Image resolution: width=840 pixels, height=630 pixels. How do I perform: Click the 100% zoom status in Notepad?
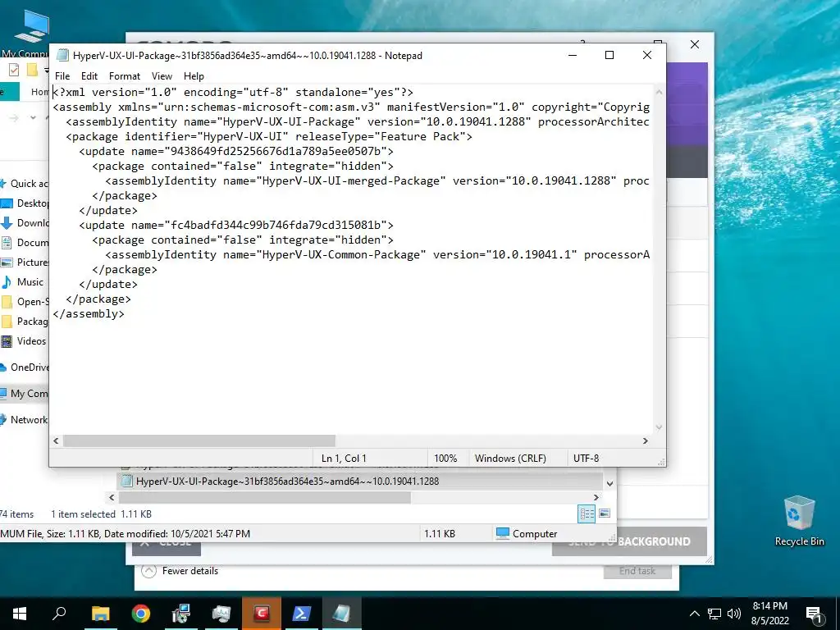[445, 459]
